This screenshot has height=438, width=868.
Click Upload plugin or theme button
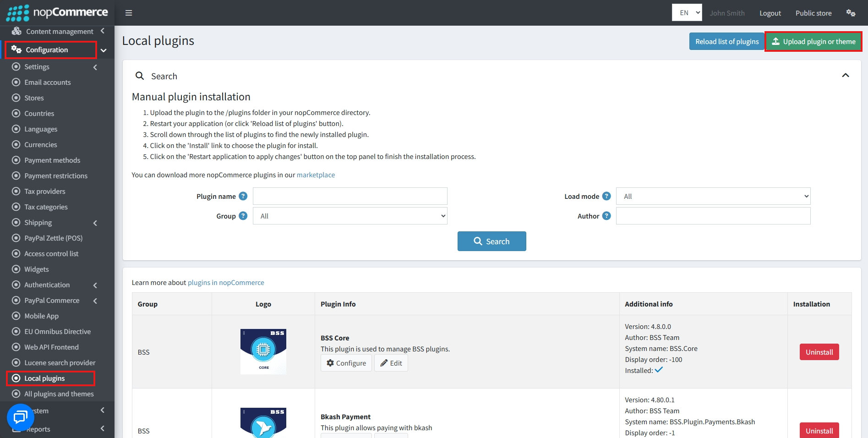(813, 41)
